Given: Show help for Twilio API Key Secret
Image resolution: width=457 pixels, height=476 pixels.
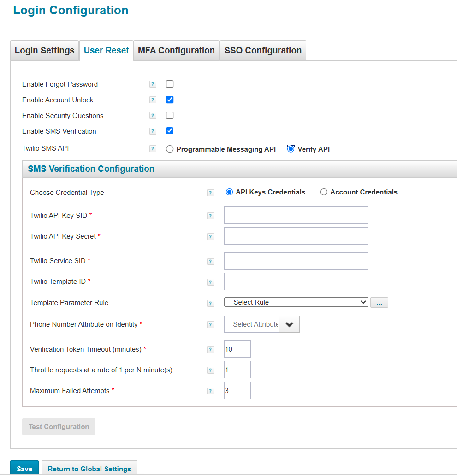Looking at the screenshot, I should (210, 236).
